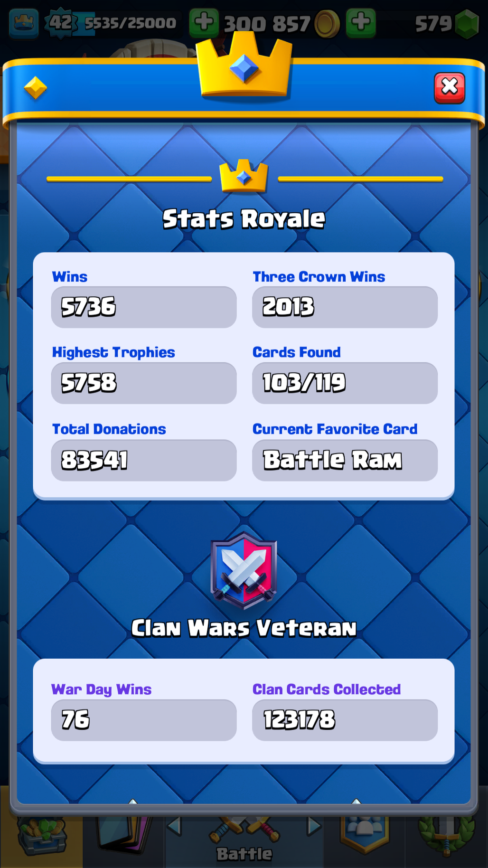488x868 pixels.
Task: Open the Tournaments tab with laurel sword
Action: pyautogui.click(x=446, y=838)
